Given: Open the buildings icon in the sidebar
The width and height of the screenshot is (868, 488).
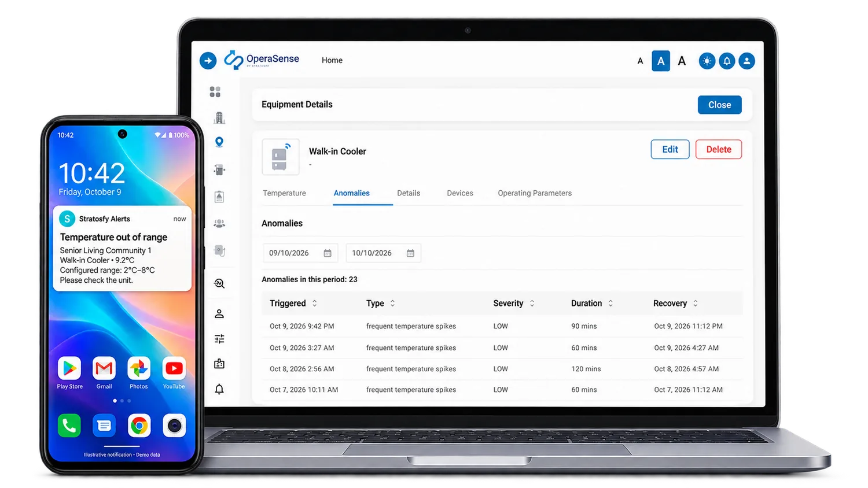Looking at the screenshot, I should pyautogui.click(x=219, y=118).
